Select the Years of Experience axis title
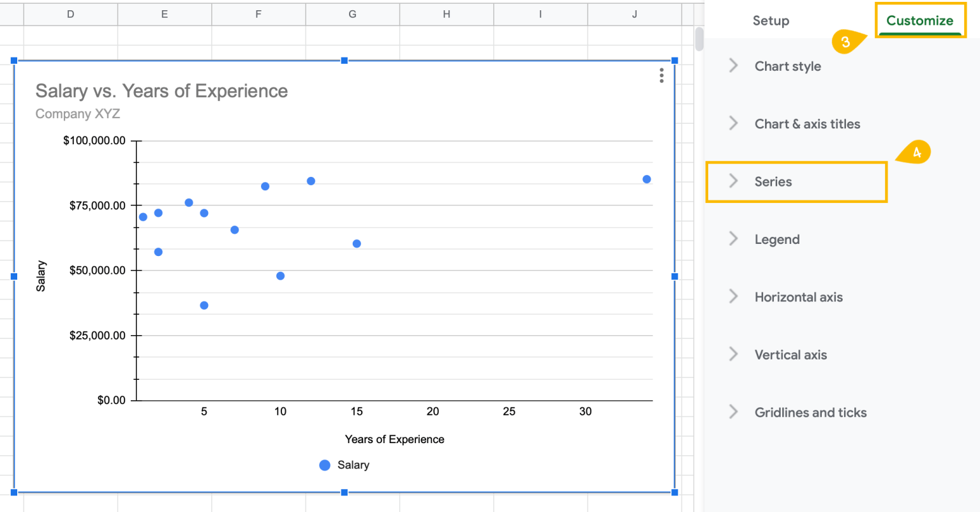980x512 pixels. point(394,439)
